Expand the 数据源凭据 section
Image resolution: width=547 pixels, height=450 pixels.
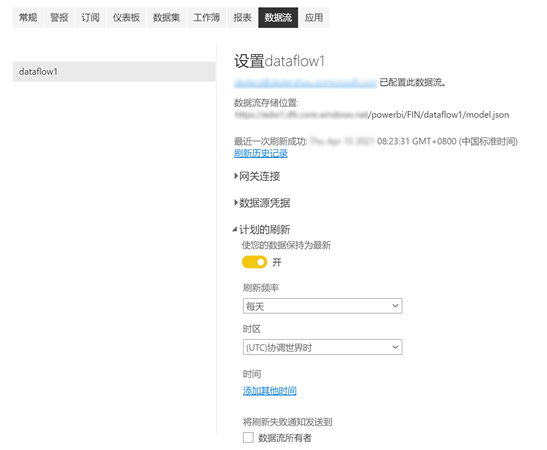click(262, 203)
